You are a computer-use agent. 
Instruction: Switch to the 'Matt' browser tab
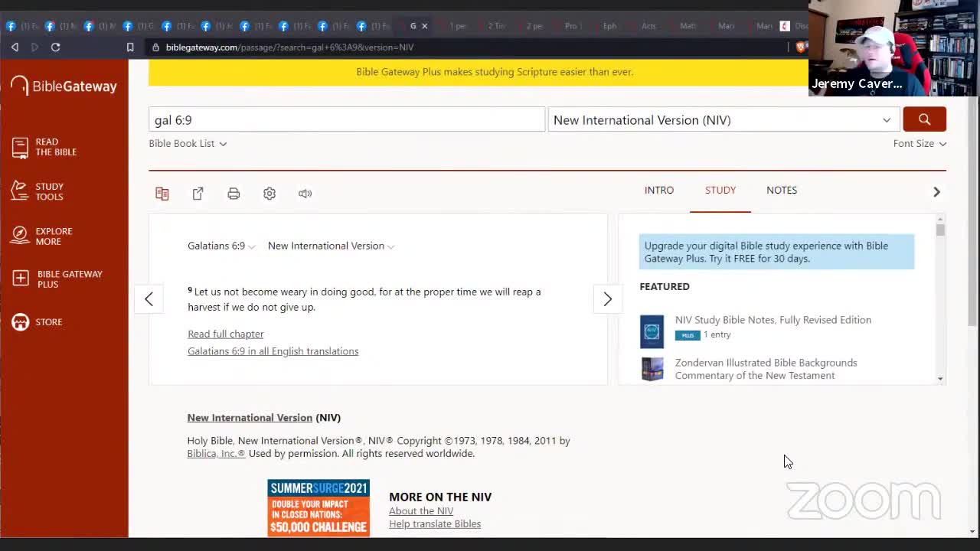coord(688,26)
